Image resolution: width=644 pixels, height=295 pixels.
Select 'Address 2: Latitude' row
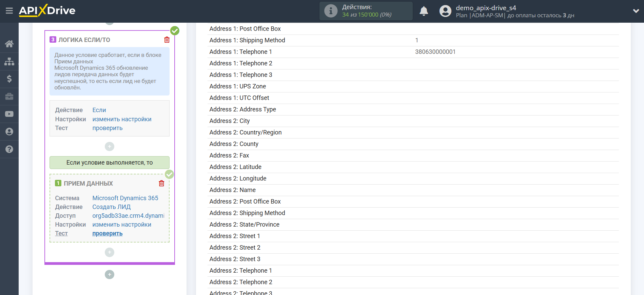click(x=413, y=167)
